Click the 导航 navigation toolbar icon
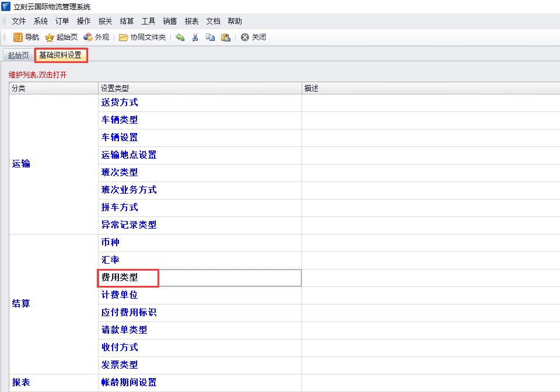Screen dimensions: 560x392 pyautogui.click(x=18, y=37)
